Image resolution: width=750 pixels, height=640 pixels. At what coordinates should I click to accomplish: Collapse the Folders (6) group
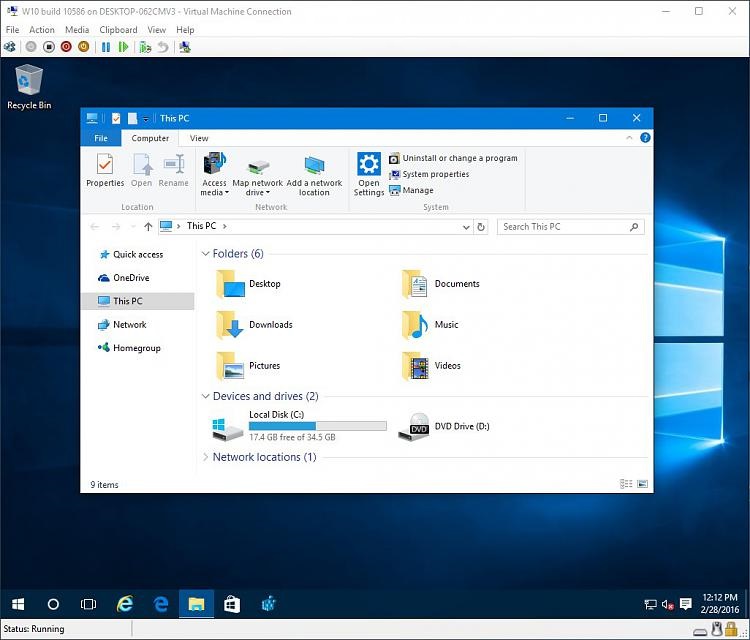coord(206,254)
